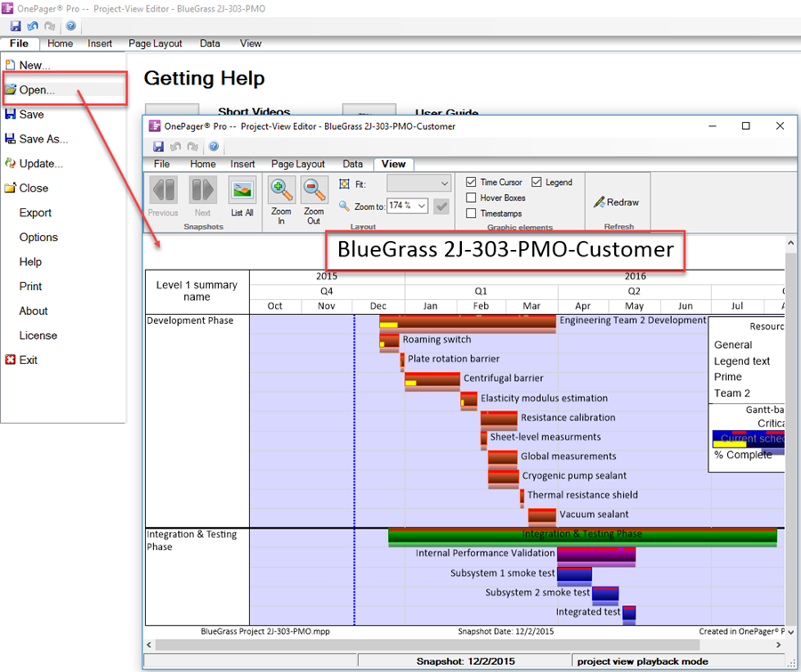
Task: Select the Zoom Out magnifier tool
Action: [313, 190]
